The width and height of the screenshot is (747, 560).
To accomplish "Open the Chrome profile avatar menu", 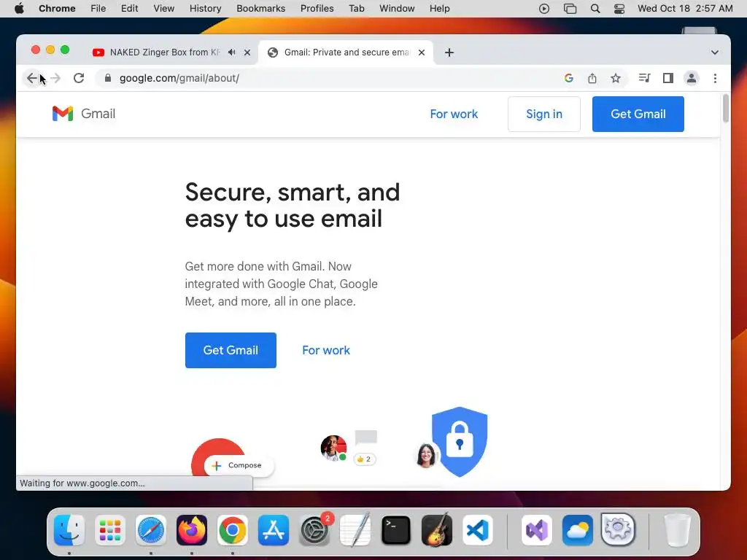I will [x=692, y=78].
